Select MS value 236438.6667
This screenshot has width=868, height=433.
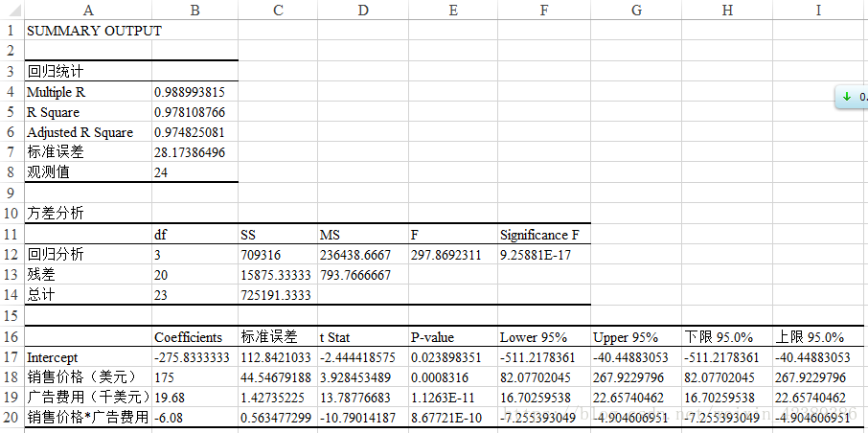point(363,254)
